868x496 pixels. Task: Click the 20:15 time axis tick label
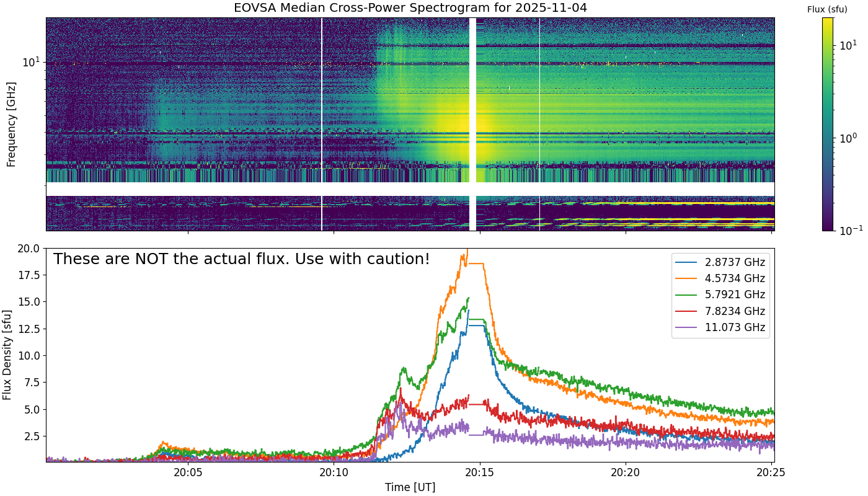click(x=480, y=472)
